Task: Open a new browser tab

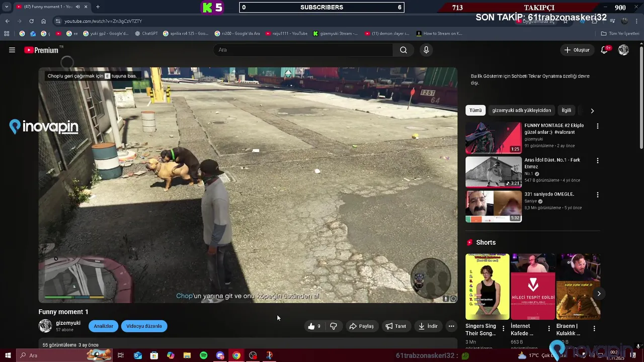Action: (98, 7)
